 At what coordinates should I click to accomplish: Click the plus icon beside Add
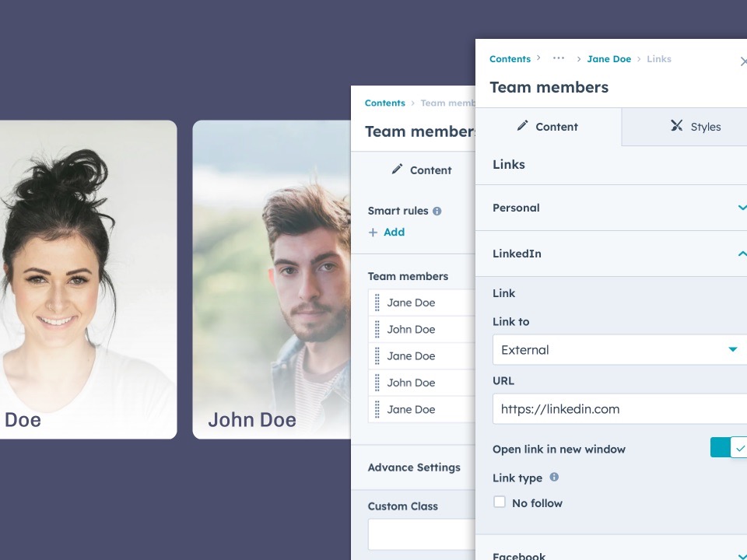tap(373, 233)
